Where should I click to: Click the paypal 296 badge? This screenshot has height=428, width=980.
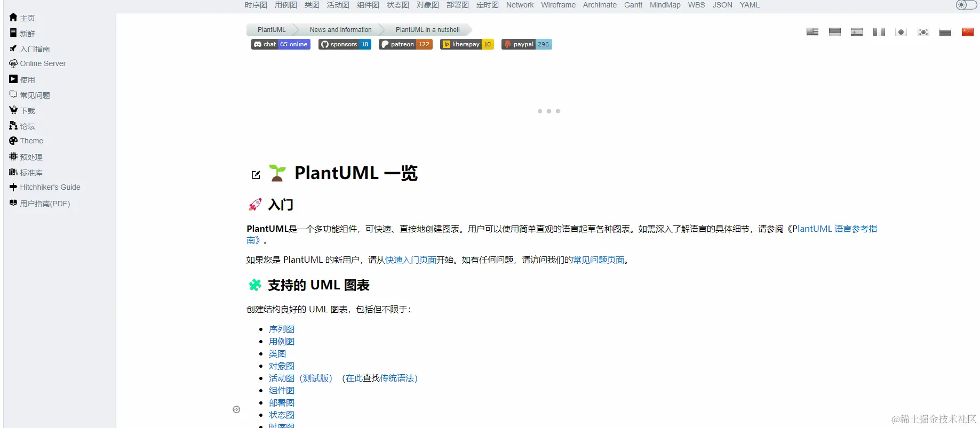527,44
